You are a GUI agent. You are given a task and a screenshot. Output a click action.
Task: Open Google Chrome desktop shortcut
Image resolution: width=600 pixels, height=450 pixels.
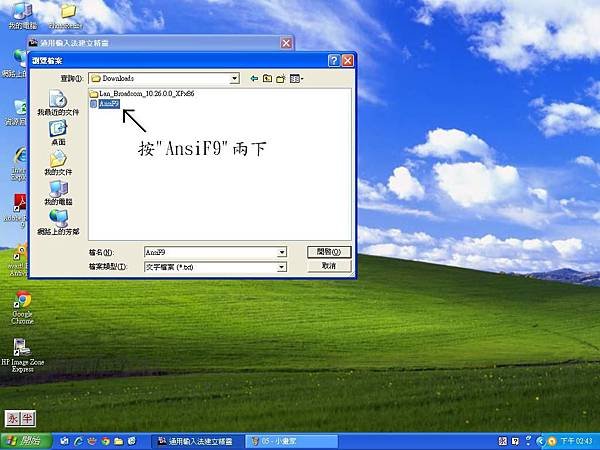[23, 308]
